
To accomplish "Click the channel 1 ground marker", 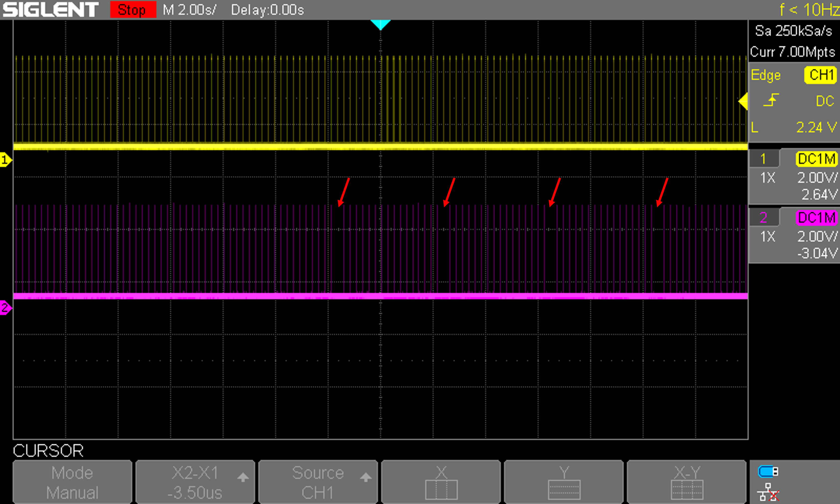I will pos(6,160).
